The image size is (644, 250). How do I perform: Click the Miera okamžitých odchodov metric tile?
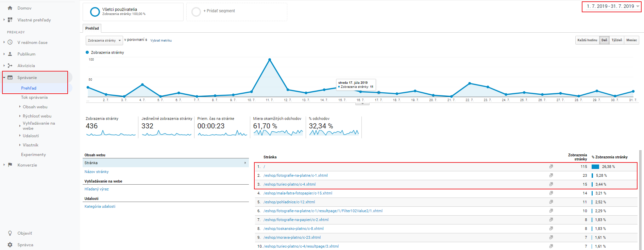click(x=278, y=127)
